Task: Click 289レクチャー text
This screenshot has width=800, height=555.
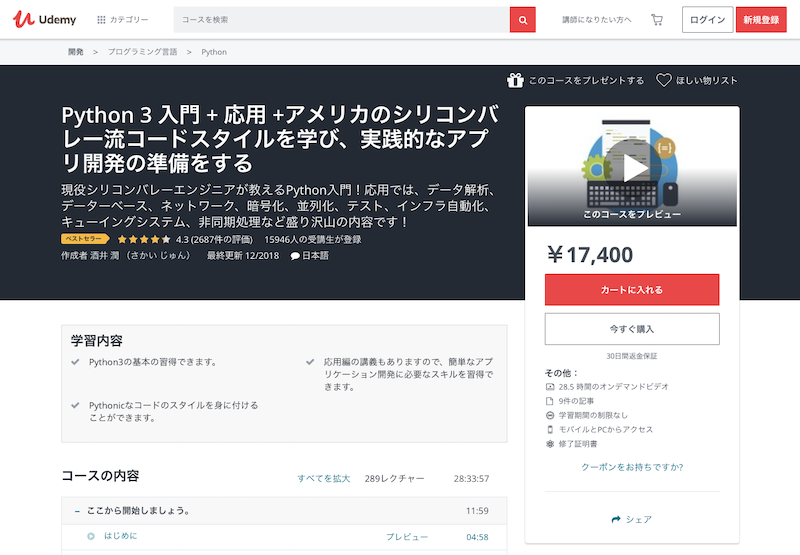Action: pos(394,478)
